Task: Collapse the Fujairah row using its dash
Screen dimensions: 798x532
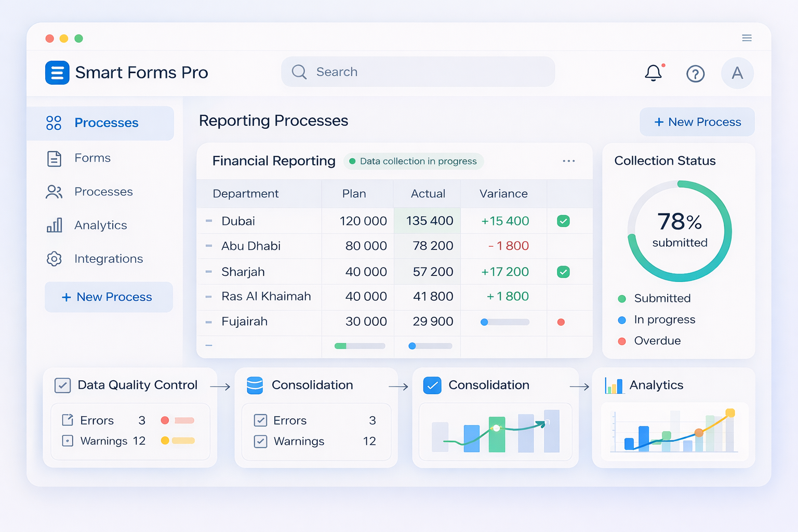Action: (x=209, y=322)
